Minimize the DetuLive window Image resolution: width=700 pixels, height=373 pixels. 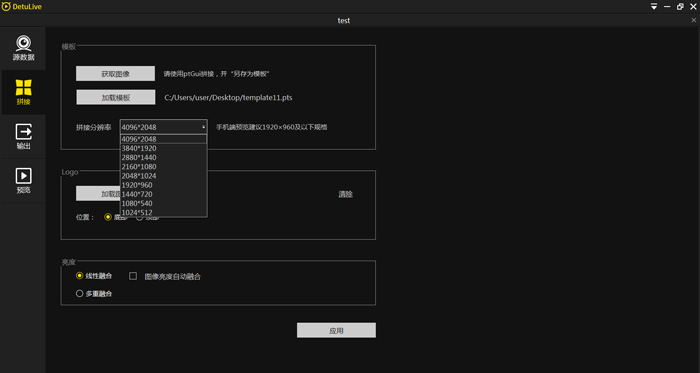(x=667, y=6)
